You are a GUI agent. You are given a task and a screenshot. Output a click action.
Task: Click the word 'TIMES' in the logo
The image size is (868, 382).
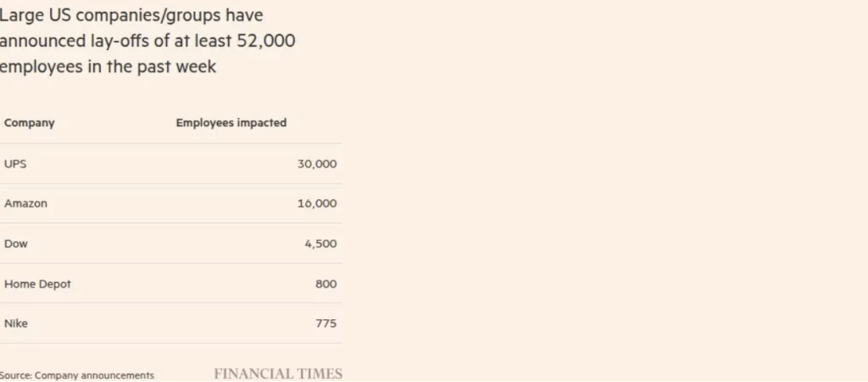[317, 374]
